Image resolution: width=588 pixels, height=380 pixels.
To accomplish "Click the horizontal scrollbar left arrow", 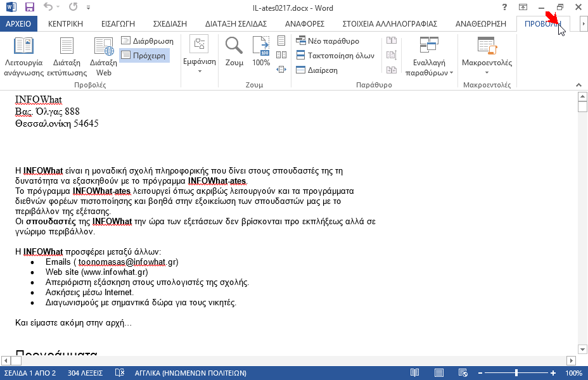I will point(6,360).
